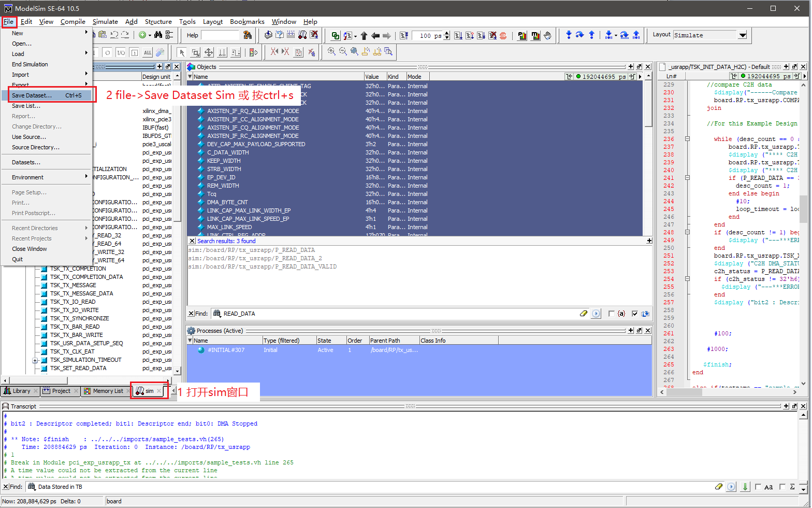Click the Run simulation icon after run length field
Screen dimensions: 812x508
pos(458,35)
